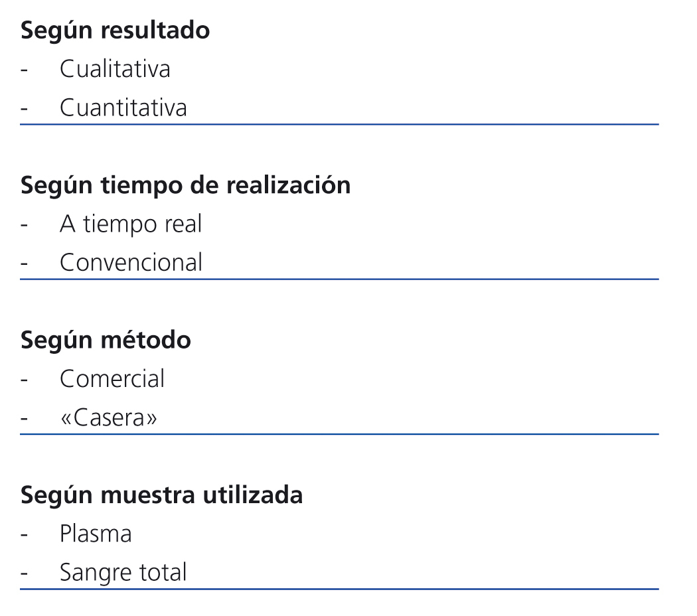Click the heading "Según resultado"
The image size is (697, 616).
[x=115, y=31]
